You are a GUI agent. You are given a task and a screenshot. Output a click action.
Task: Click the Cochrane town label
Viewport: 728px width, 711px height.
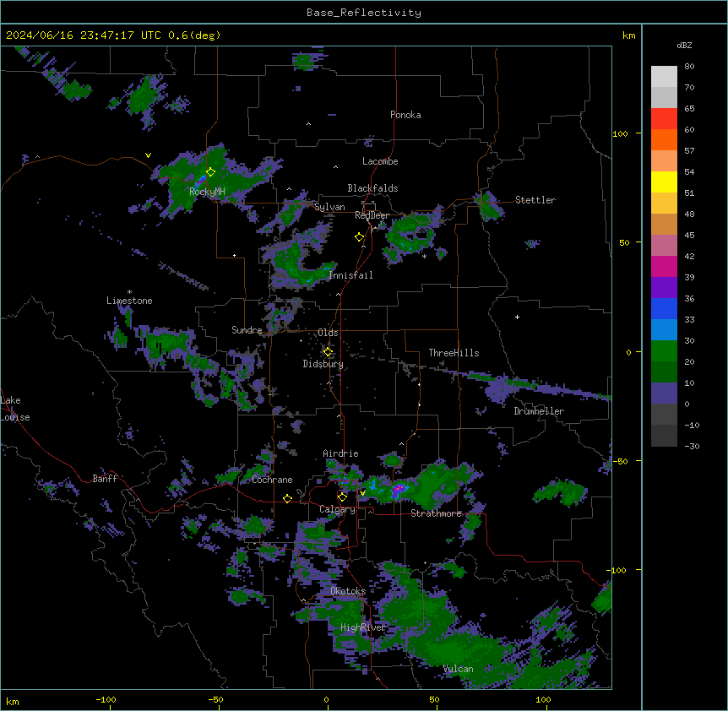point(272,480)
